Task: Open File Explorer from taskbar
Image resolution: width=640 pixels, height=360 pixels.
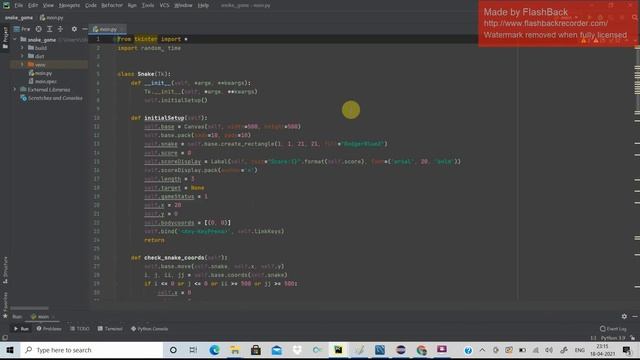Action: pyautogui.click(x=235, y=350)
